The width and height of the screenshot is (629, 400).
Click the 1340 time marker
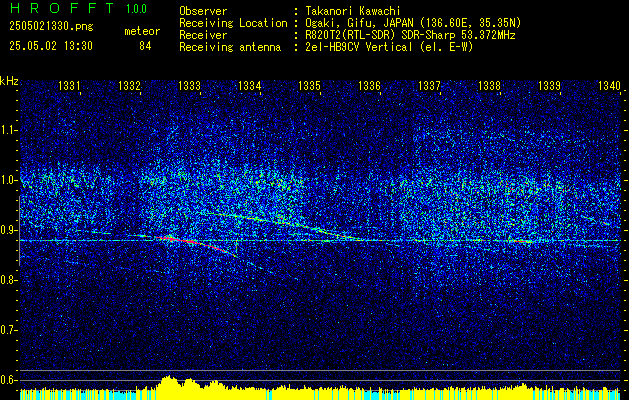click(609, 86)
